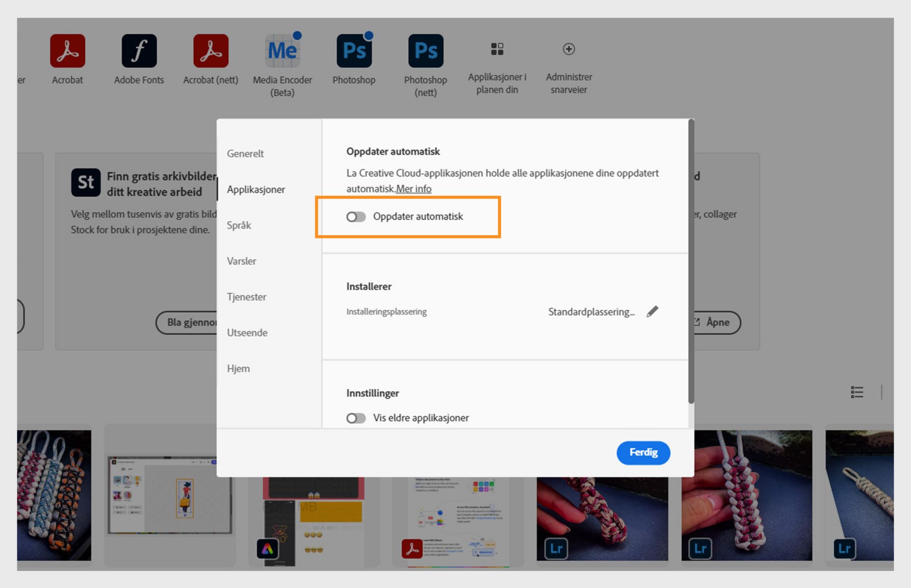The height and width of the screenshot is (588, 911).
Task: Open the Acrobat app icon
Action: point(67,51)
